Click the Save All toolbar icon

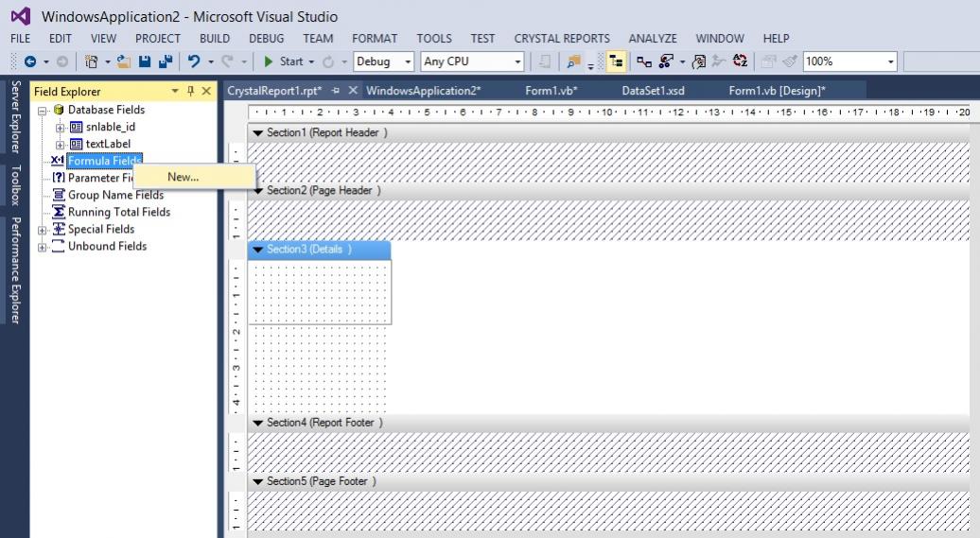pyautogui.click(x=166, y=61)
